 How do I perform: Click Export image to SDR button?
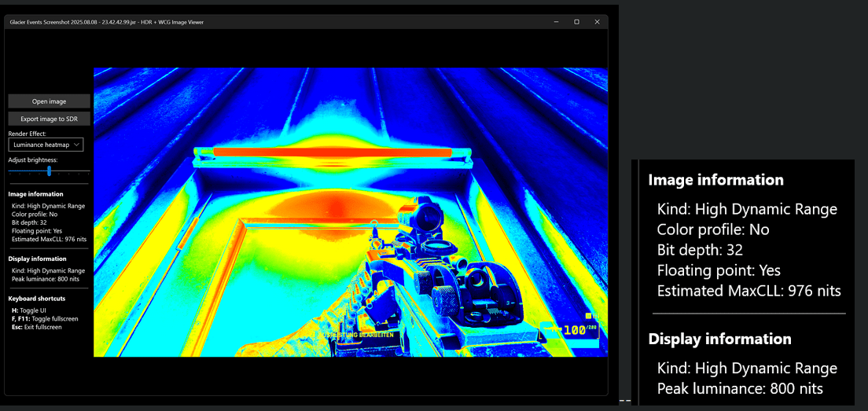(49, 119)
